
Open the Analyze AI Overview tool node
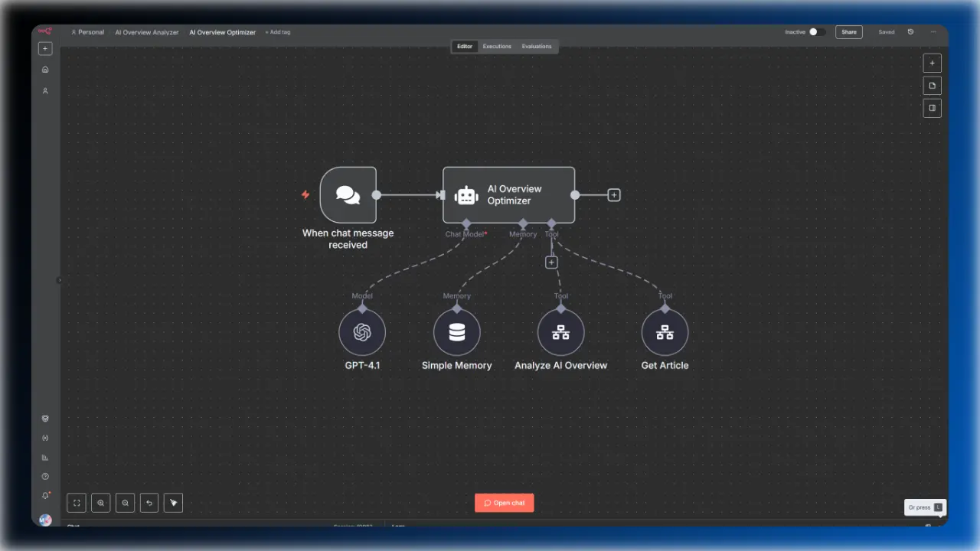(x=561, y=331)
